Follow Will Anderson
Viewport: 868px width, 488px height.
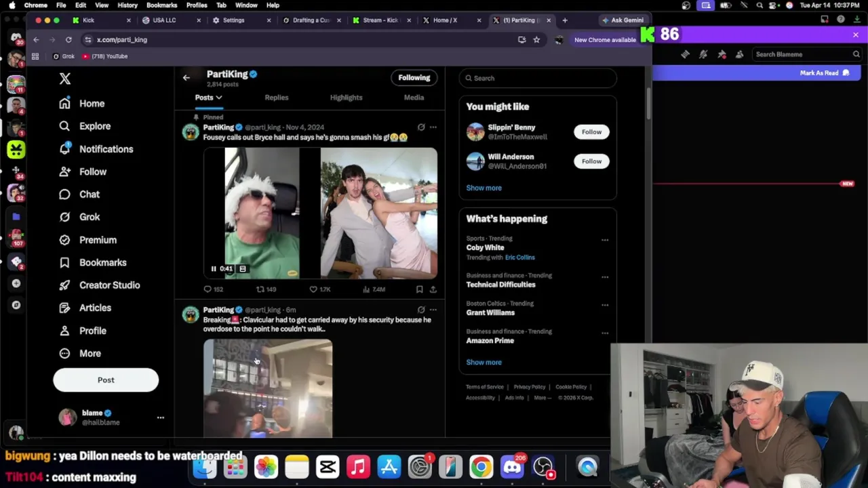pos(591,161)
